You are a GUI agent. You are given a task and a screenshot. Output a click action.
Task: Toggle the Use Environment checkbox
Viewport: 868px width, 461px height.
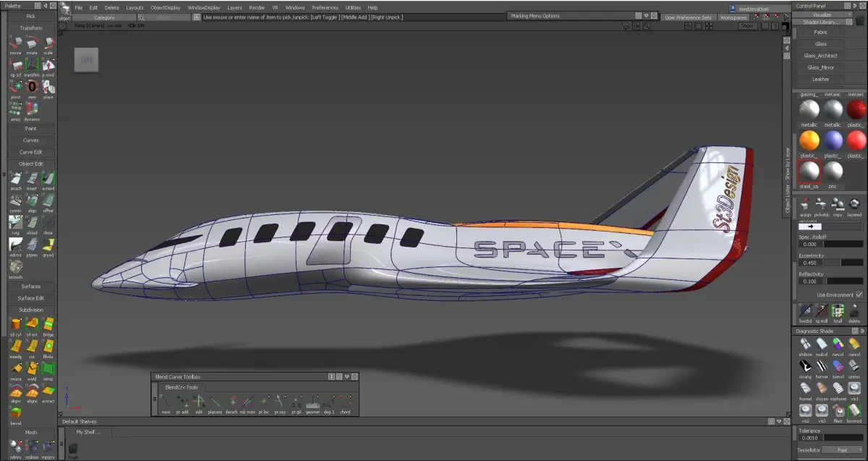pos(859,295)
